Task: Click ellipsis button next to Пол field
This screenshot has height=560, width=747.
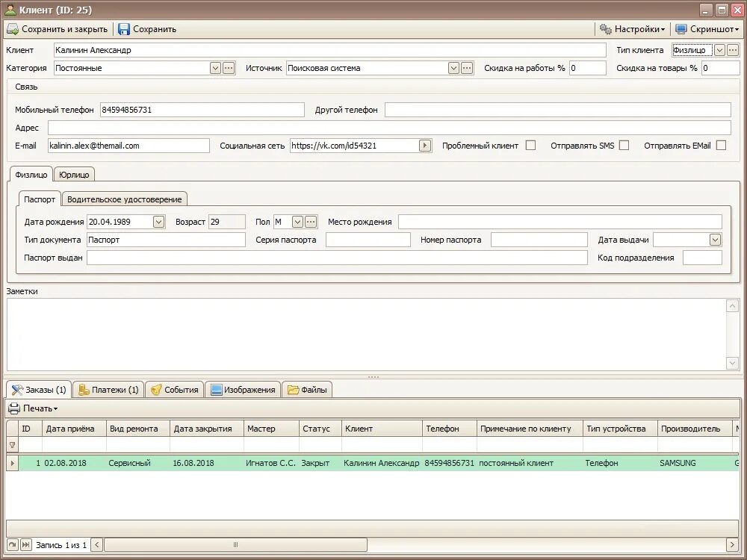Action: [311, 222]
